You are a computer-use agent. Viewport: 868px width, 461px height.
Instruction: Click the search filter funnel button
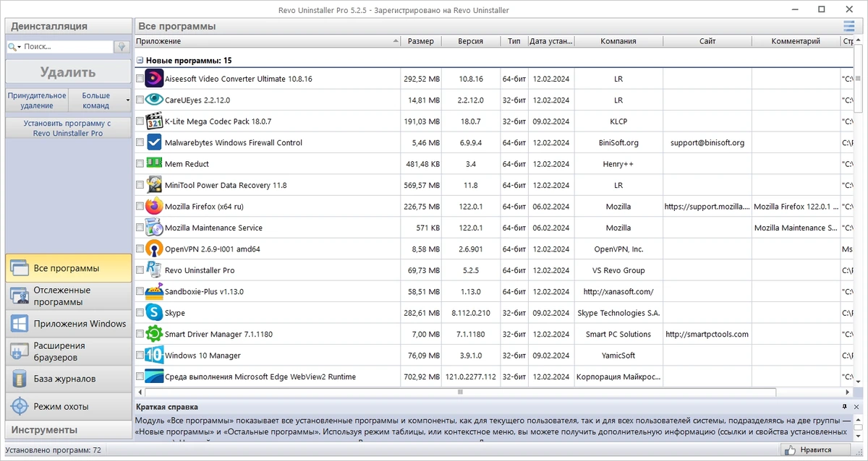[122, 46]
